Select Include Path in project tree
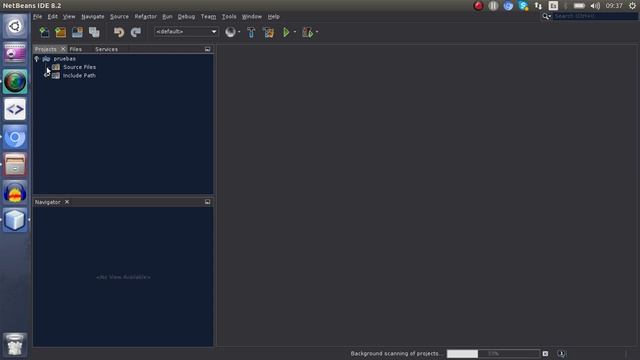 [x=79, y=76]
